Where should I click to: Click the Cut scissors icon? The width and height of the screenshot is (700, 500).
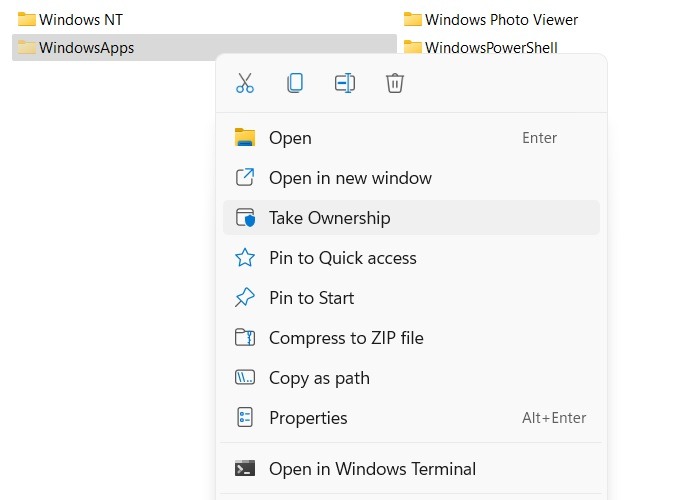click(245, 83)
